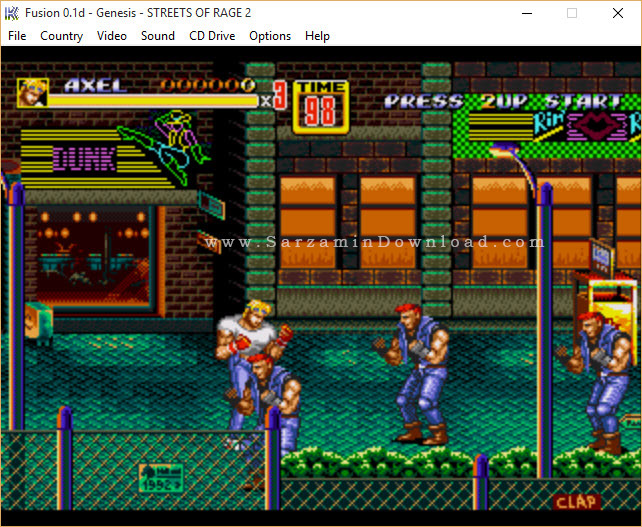Click the x3 lives counter
This screenshot has width=642, height=527.
click(274, 96)
